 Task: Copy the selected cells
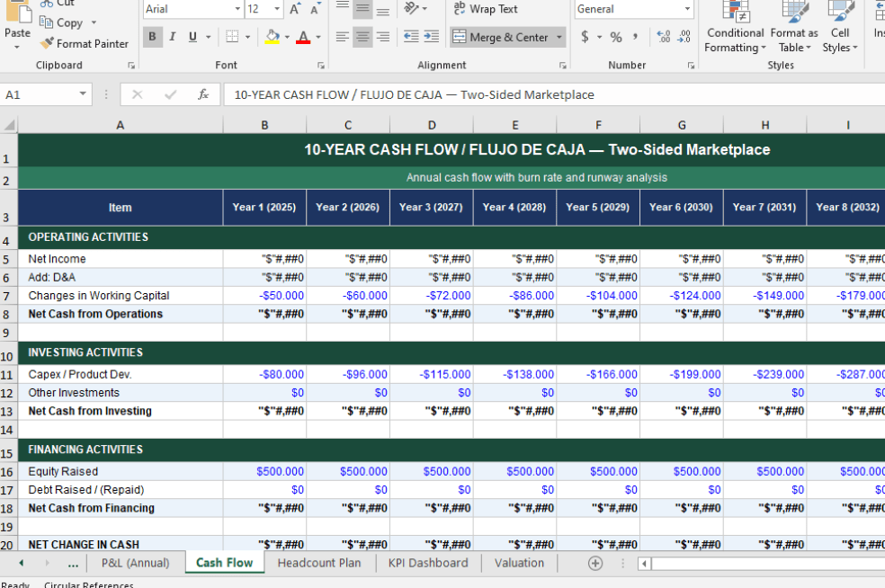[61, 23]
